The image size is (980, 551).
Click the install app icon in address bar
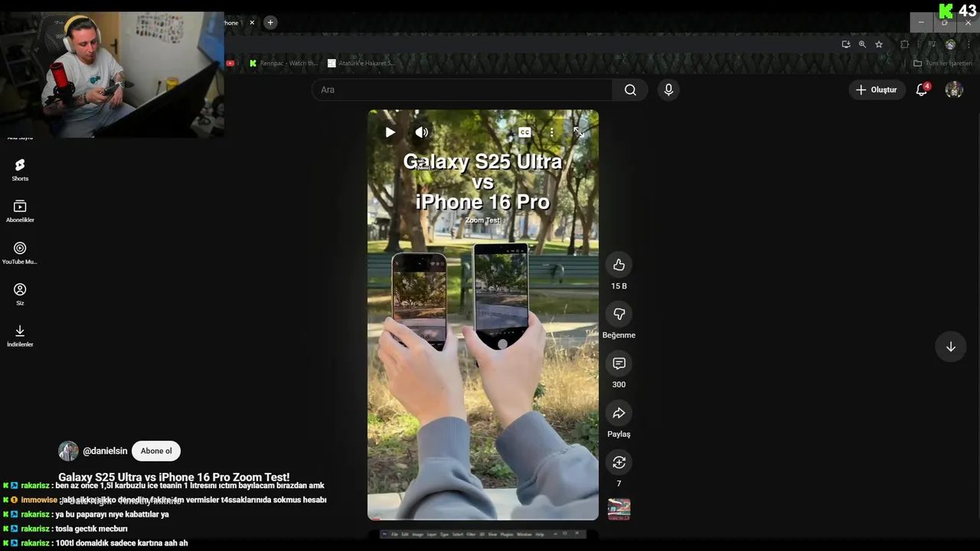(x=846, y=44)
